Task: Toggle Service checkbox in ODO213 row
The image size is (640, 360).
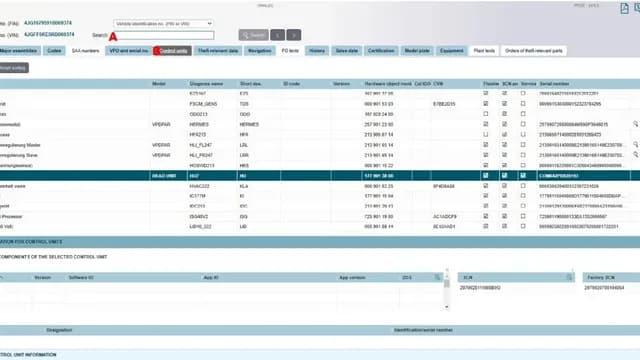Action: (523, 114)
